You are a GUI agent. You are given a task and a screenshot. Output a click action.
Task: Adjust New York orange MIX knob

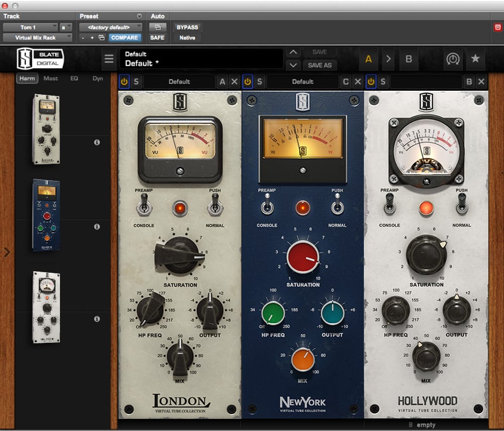coord(302,359)
